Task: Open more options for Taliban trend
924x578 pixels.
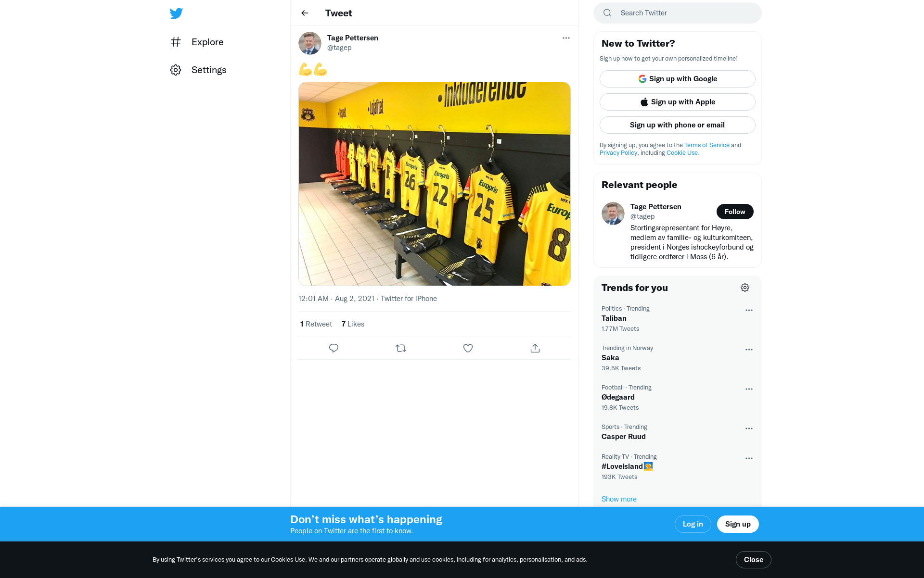Action: [749, 310]
